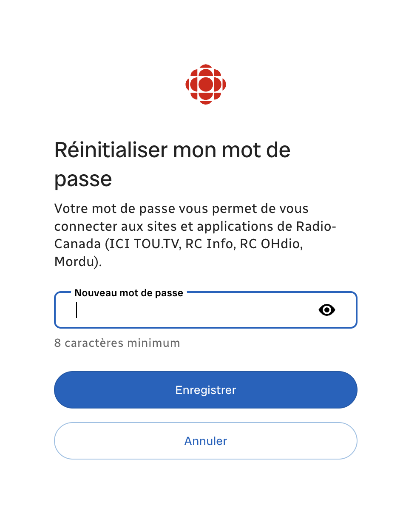
Task: Click the Radio-Canada gem emblem at top
Action: pyautogui.click(x=205, y=85)
